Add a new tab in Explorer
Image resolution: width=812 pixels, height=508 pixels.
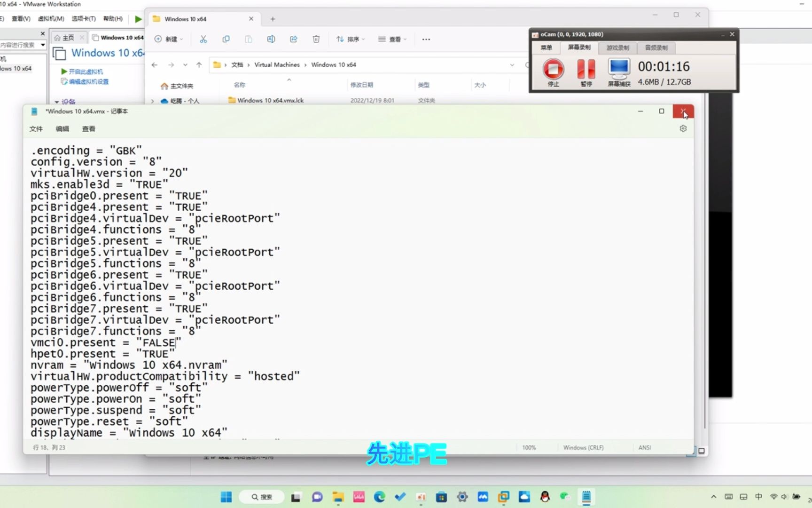click(273, 19)
